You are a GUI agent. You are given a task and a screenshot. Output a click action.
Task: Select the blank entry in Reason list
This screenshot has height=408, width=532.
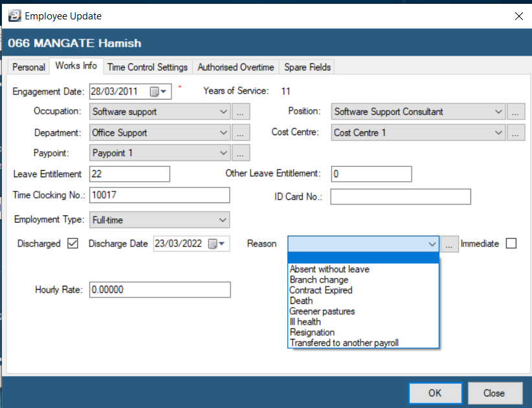[363, 258]
